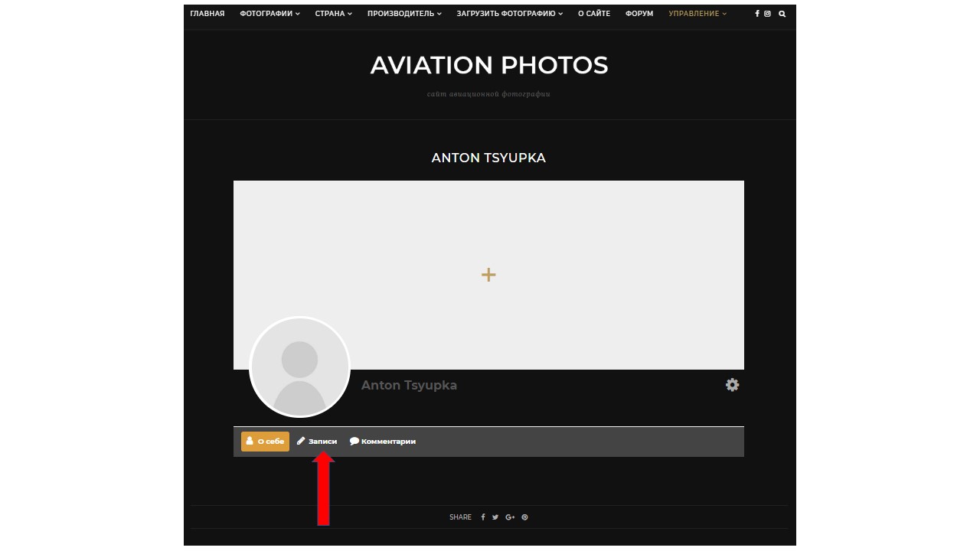Click the Facebook icon in top navigation
Viewport: 980px width, 551px height.
click(x=757, y=14)
